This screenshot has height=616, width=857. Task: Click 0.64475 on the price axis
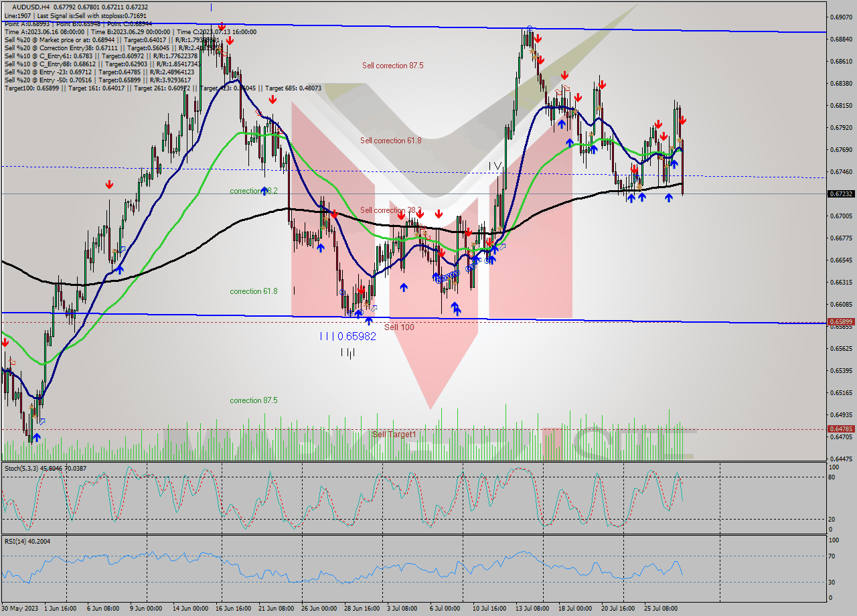(841, 459)
